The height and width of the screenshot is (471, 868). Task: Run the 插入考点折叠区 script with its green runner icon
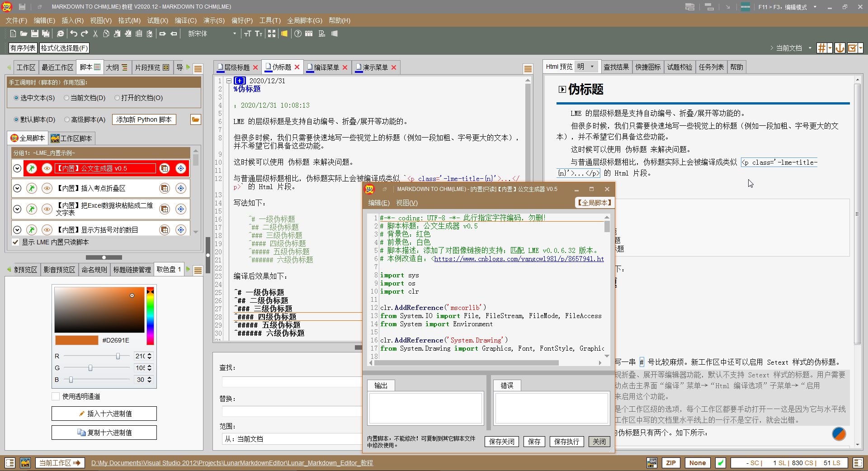click(x=31, y=188)
